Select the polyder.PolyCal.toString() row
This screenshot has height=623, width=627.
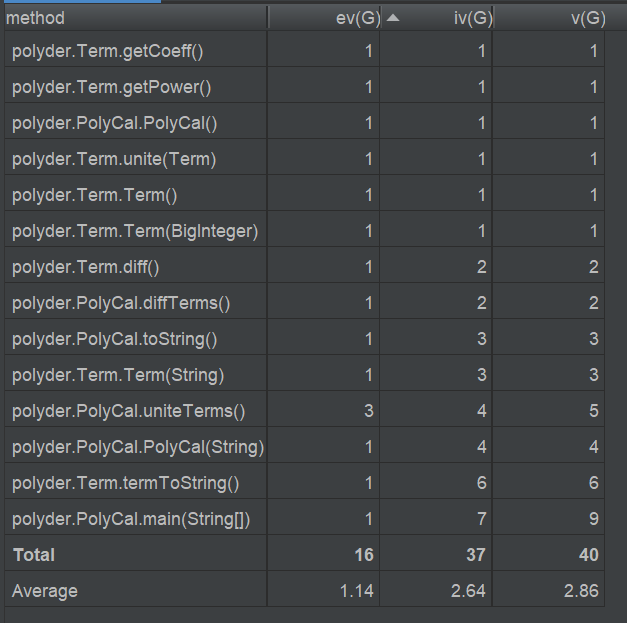pos(304,339)
